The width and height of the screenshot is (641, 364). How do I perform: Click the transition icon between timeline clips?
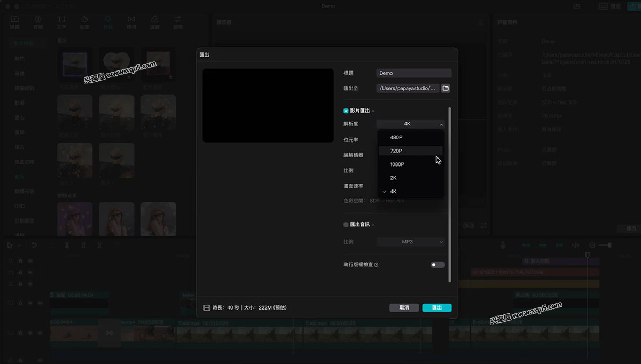click(109, 334)
